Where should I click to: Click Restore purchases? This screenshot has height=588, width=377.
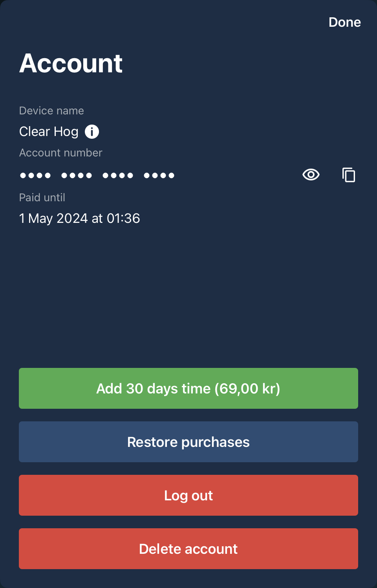click(x=188, y=442)
